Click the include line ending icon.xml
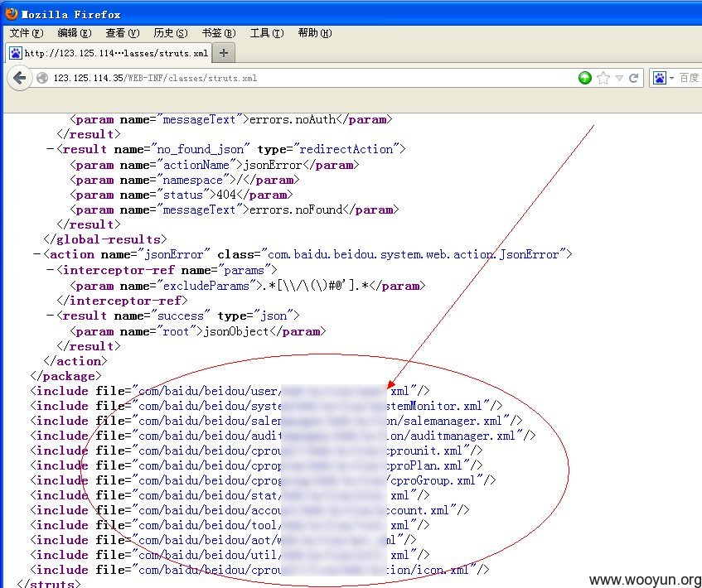The width and height of the screenshot is (702, 588). pyautogui.click(x=259, y=570)
